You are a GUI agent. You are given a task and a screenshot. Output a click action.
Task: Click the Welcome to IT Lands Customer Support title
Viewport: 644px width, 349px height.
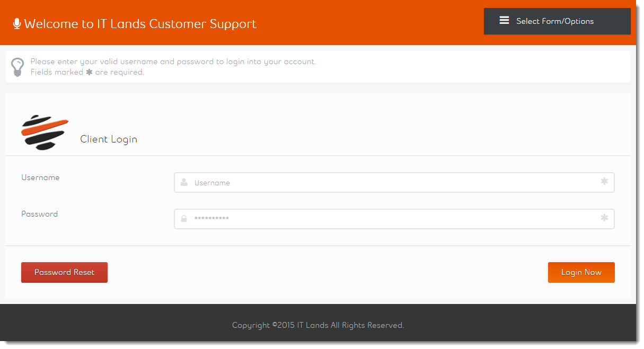click(x=140, y=24)
